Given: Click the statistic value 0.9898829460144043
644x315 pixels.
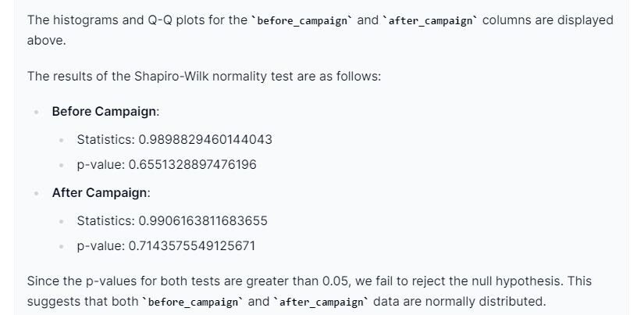Looking at the screenshot, I should (205, 139).
